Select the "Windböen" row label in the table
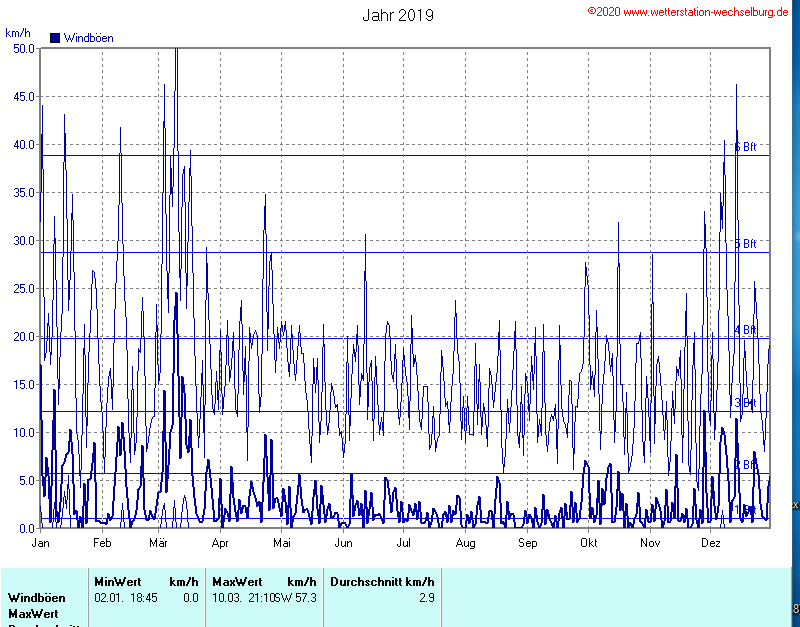This screenshot has width=800, height=627. point(37,598)
